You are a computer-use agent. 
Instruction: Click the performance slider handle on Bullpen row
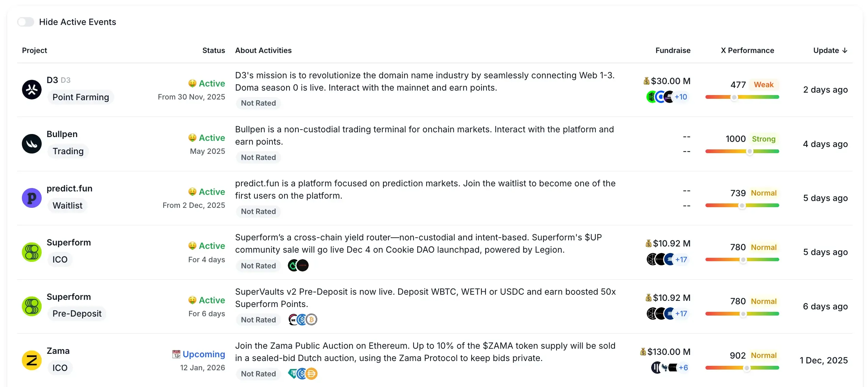[x=749, y=151]
